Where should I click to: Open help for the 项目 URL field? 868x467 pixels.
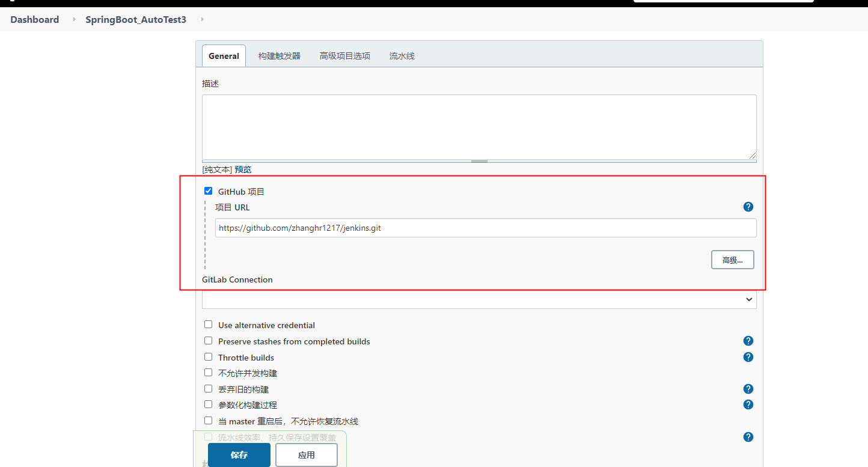pyautogui.click(x=748, y=206)
